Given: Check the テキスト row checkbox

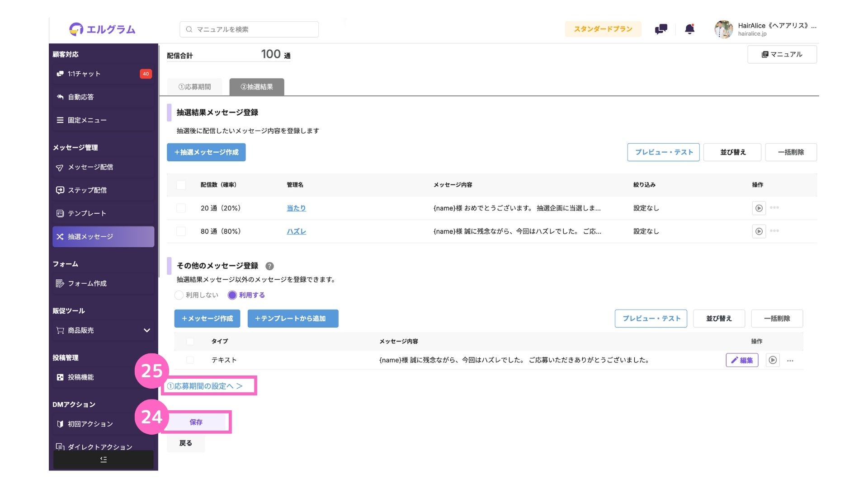Looking at the screenshot, I should click(190, 360).
